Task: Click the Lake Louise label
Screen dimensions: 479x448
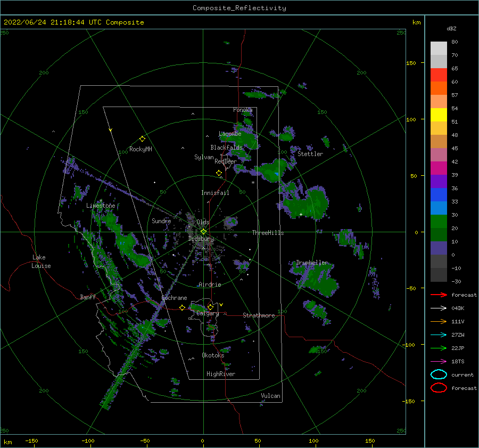Action: tap(41, 262)
